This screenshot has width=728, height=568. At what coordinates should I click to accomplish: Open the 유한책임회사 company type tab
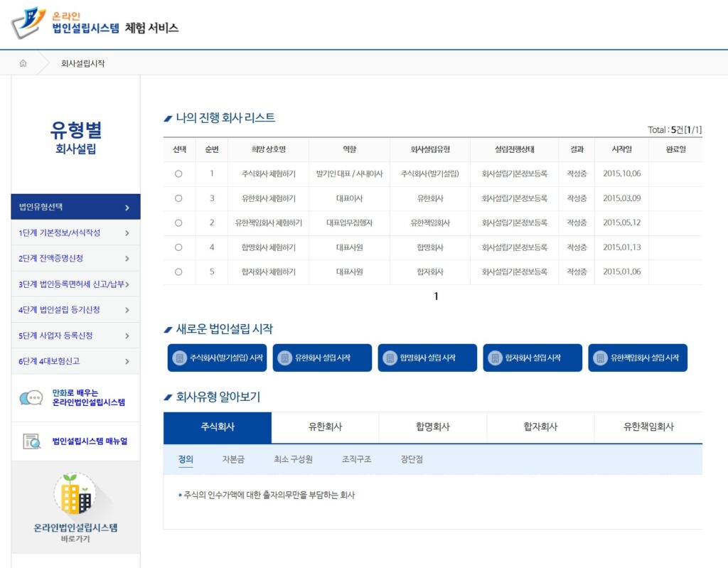648,427
